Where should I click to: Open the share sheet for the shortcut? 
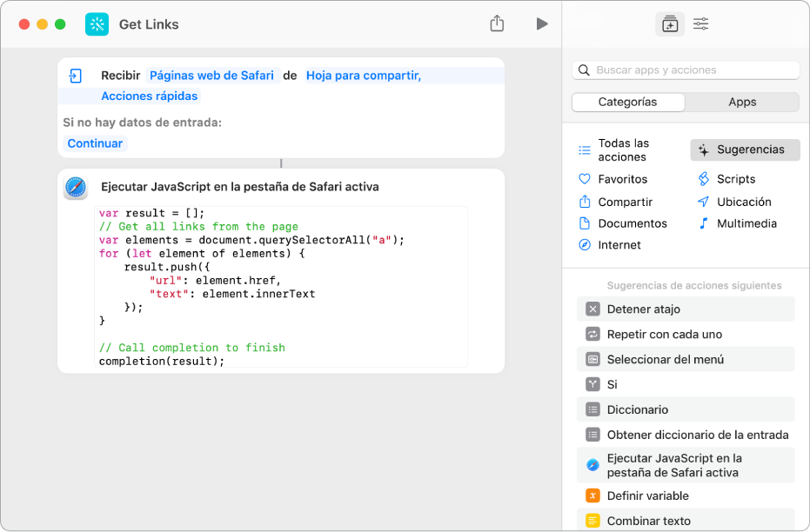[x=497, y=23]
